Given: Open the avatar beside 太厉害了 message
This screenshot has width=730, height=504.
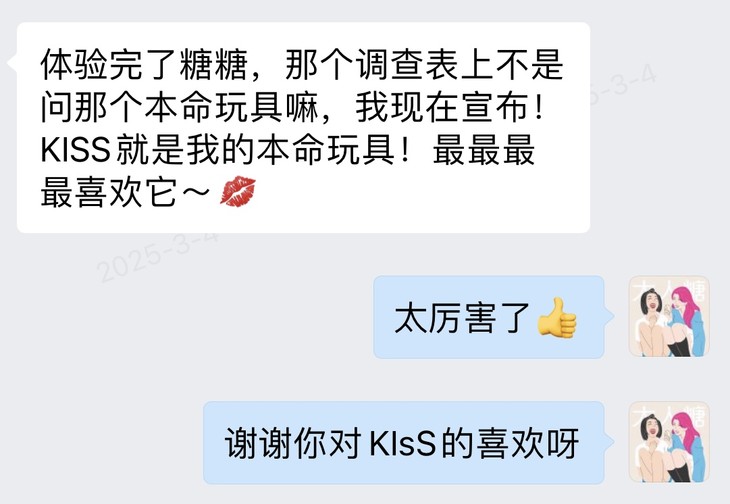Looking at the screenshot, I should [669, 316].
